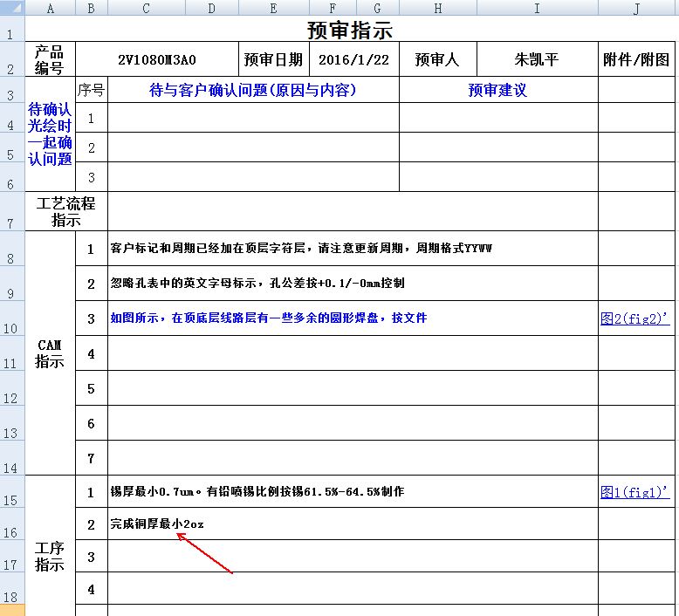Select row 1 header

[12, 29]
